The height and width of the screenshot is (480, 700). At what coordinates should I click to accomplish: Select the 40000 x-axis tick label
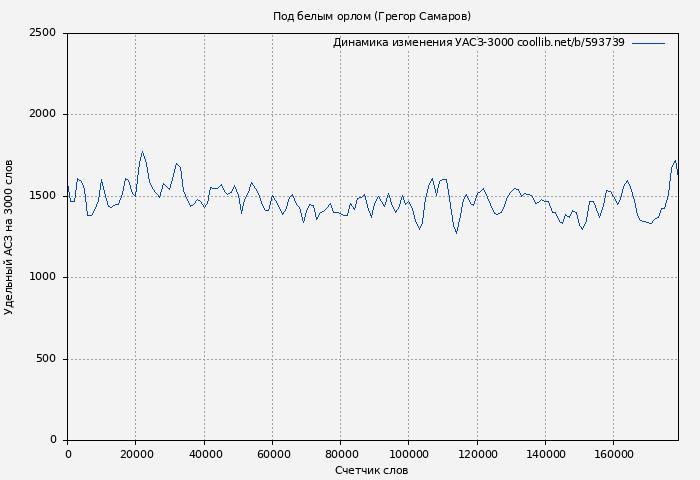click(x=204, y=454)
